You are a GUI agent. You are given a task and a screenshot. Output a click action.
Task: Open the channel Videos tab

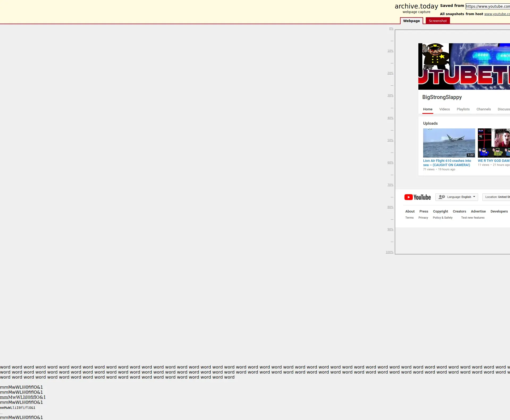click(444, 109)
